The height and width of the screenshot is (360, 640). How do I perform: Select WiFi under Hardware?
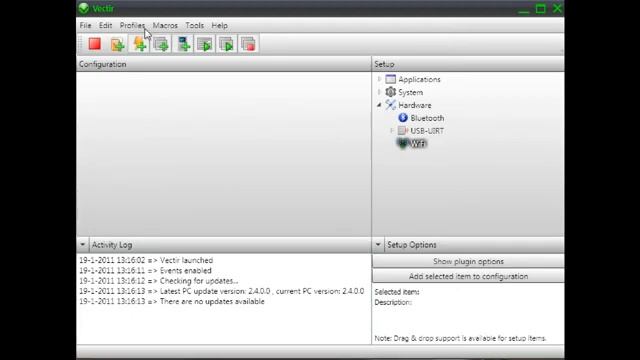(x=418, y=143)
